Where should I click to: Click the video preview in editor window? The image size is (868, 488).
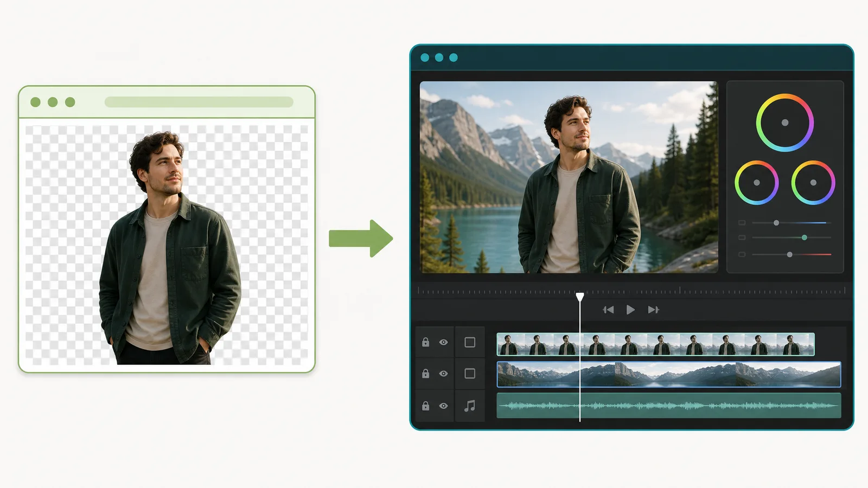click(569, 177)
